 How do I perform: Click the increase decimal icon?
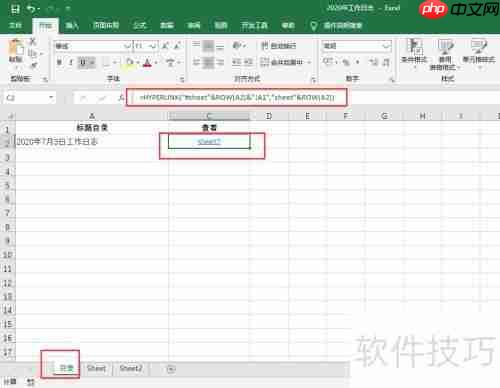coord(374,62)
